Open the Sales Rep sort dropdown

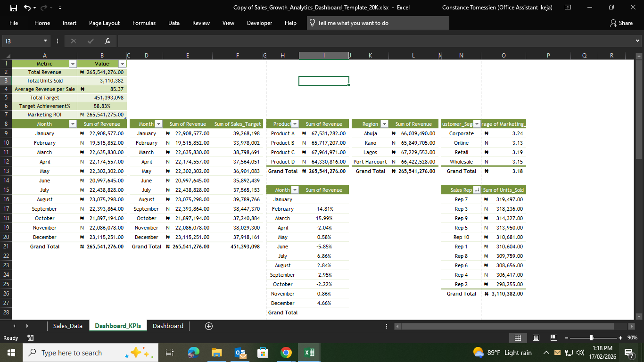click(x=476, y=189)
